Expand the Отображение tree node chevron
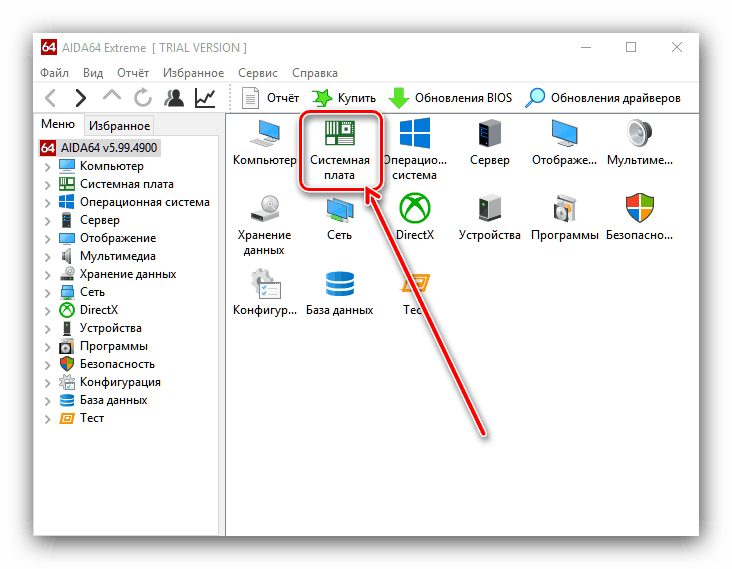This screenshot has width=732, height=569. click(x=47, y=239)
